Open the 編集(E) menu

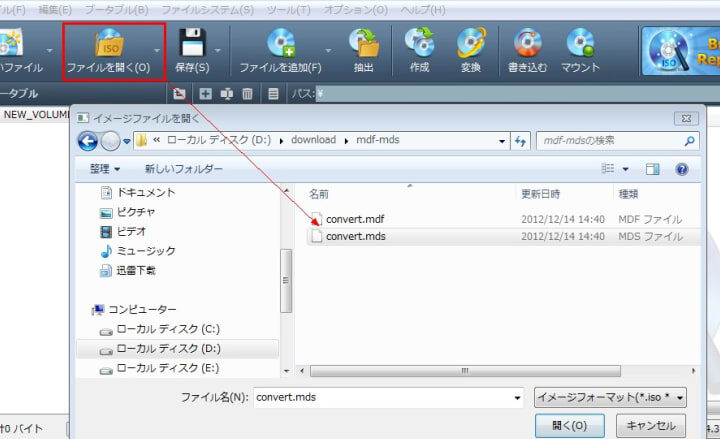[55, 10]
